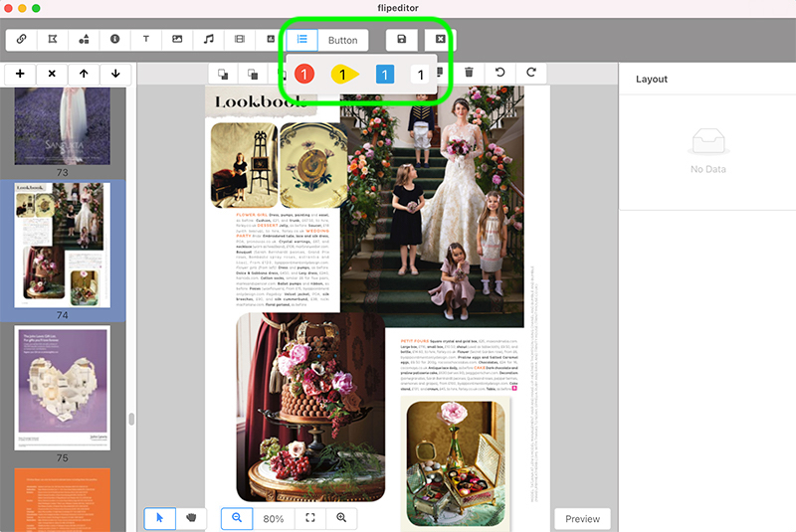
Task: Add a new page with plus
Action: [20, 74]
